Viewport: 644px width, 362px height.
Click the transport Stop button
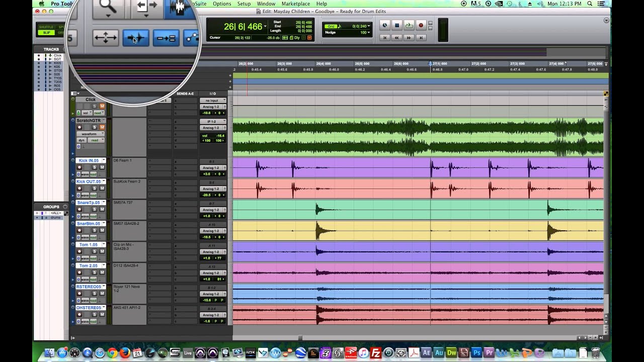pos(396,25)
